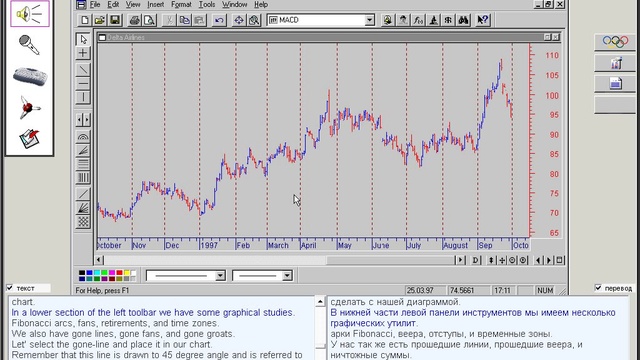Click the small cross-arrows button below chart
640x360 pixels.
click(502, 260)
